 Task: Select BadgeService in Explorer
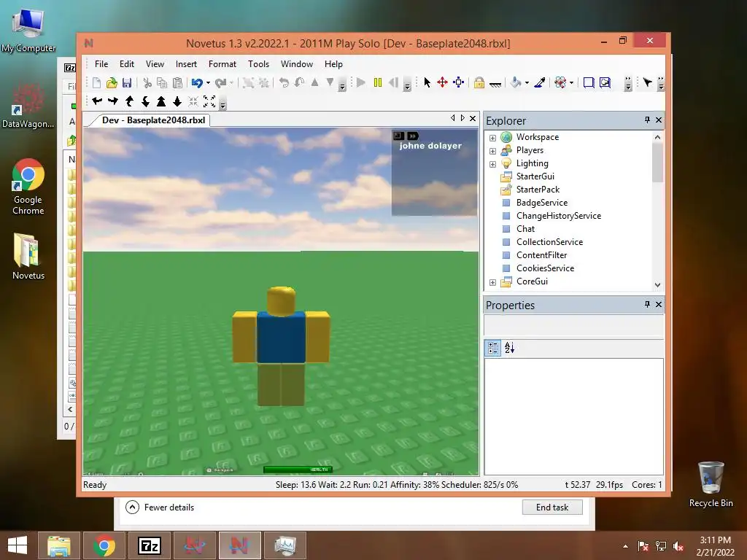[542, 203]
